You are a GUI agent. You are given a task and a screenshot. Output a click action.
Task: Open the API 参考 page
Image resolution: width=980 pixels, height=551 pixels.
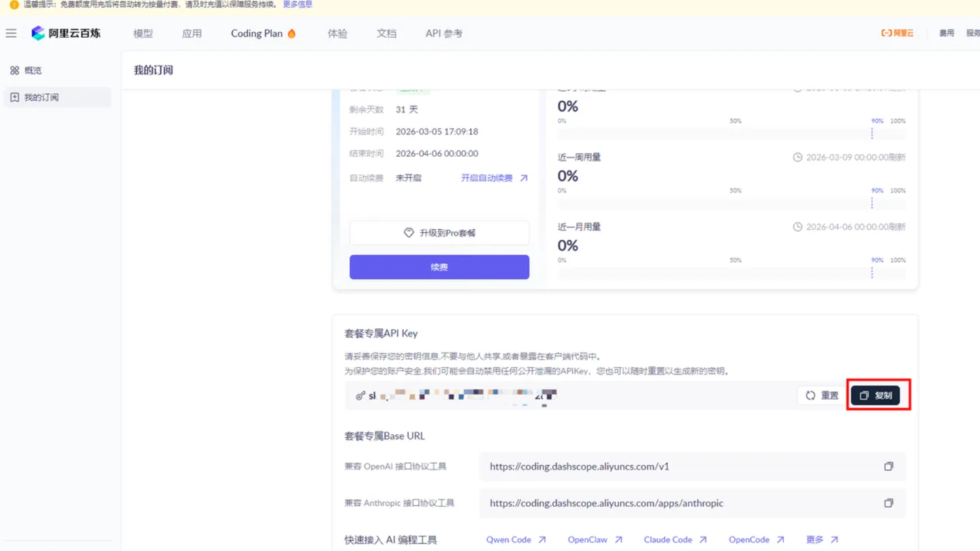pyautogui.click(x=444, y=34)
